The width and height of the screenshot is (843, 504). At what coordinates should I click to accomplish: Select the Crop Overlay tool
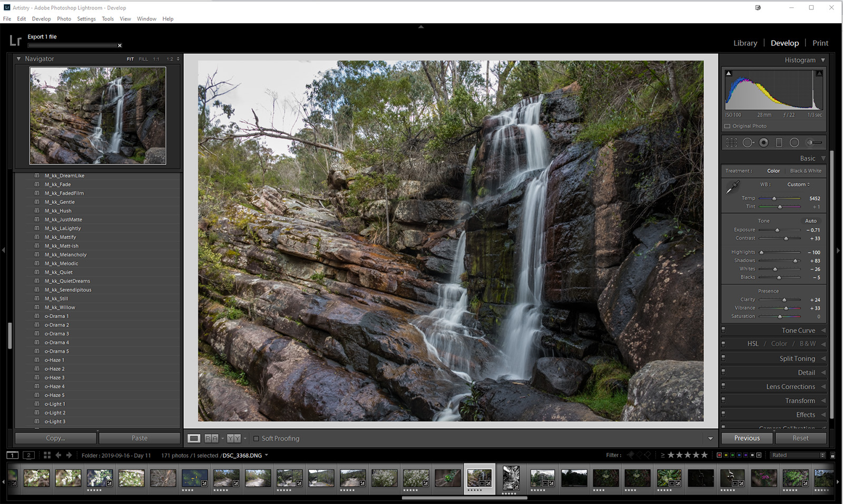pos(732,142)
